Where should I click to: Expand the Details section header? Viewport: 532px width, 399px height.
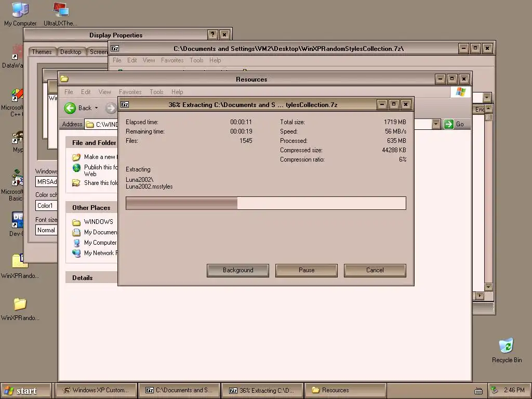pos(91,278)
